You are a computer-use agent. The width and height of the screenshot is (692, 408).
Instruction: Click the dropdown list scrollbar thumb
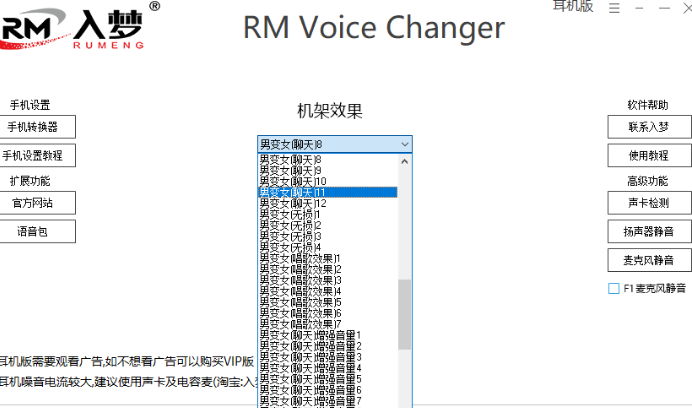pos(405,314)
